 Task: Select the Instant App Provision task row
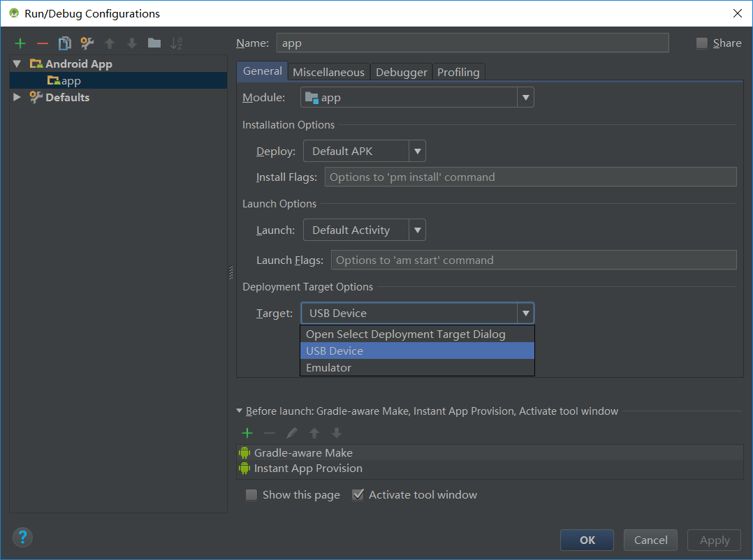tap(490, 469)
